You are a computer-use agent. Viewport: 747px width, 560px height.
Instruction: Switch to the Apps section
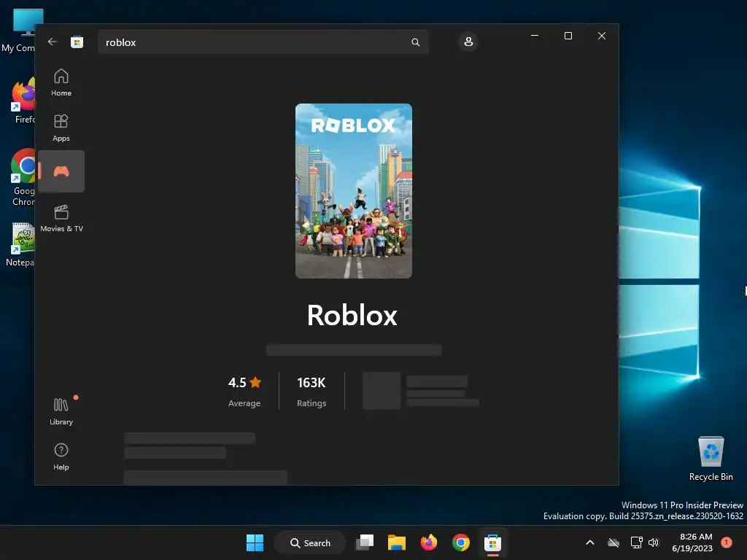pyautogui.click(x=61, y=128)
